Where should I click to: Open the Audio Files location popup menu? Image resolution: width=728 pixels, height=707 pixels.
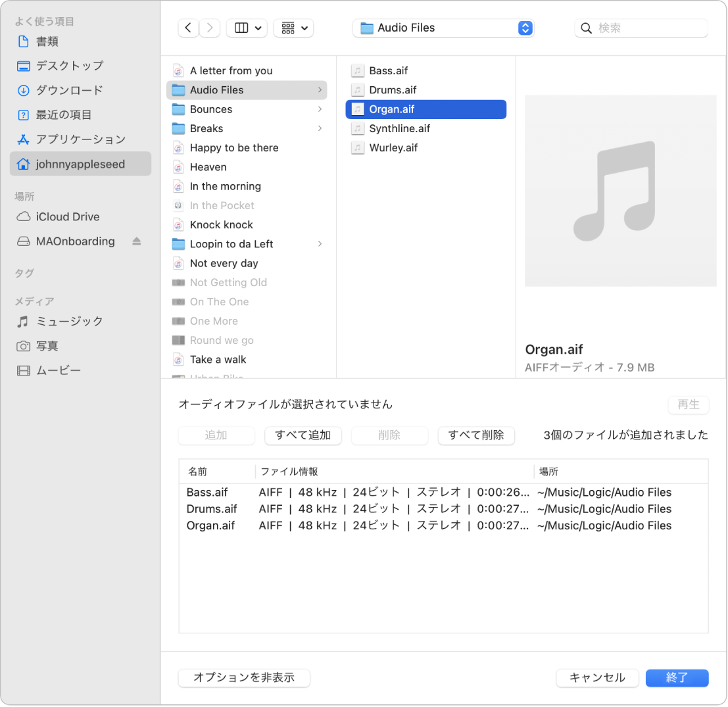pyautogui.click(x=442, y=28)
